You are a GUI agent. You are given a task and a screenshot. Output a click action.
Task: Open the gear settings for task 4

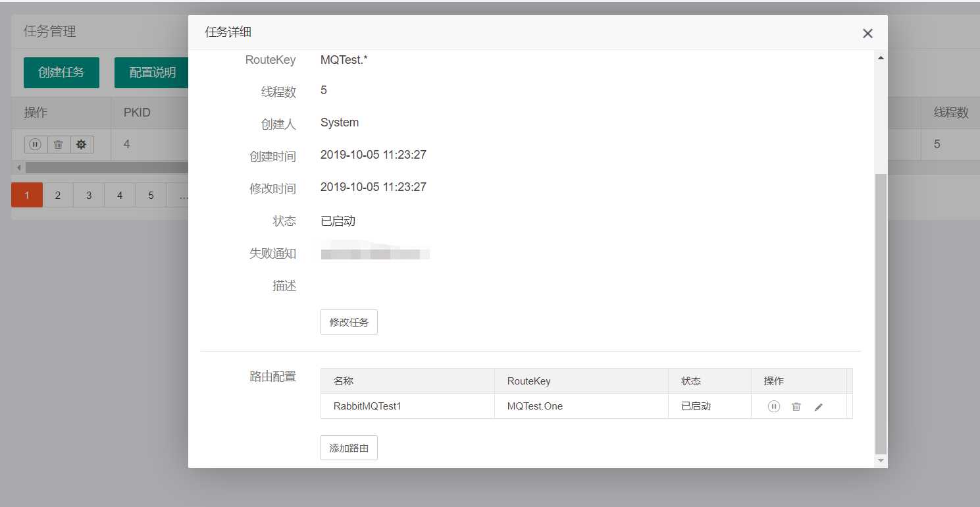coord(82,144)
